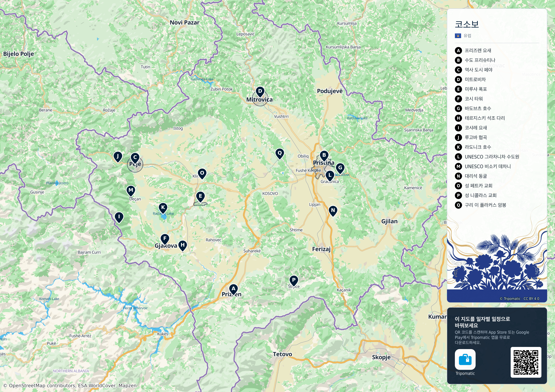Click the Tripomatic CC BY 4.0 credit
Viewport: 555px width, 392px height.
point(519,299)
